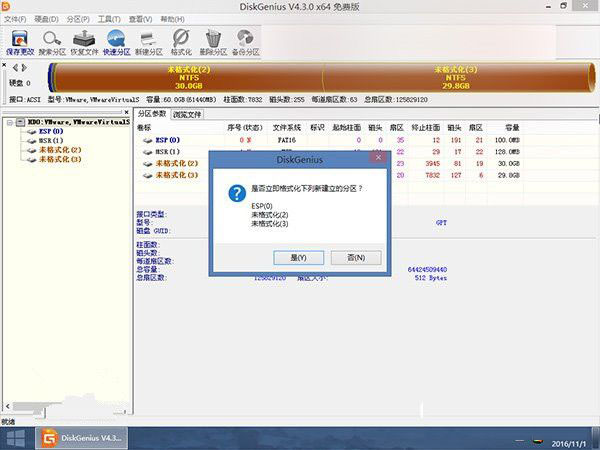Click left arrow of tree horizontal scrollbar

pos(7,406)
